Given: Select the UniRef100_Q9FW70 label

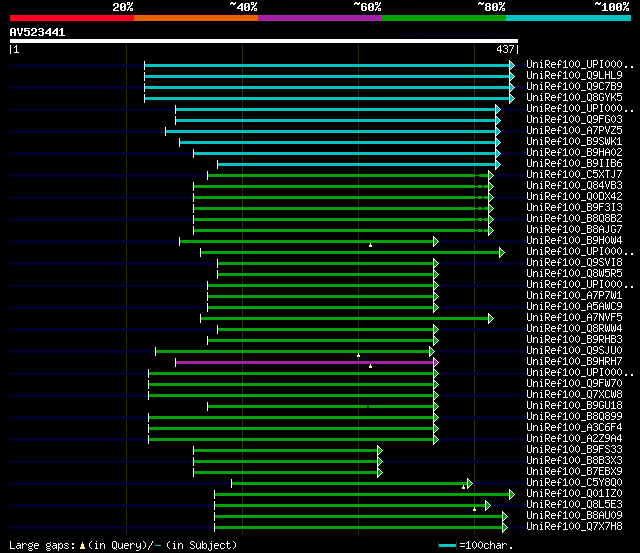Looking at the screenshot, I should click(x=574, y=384).
